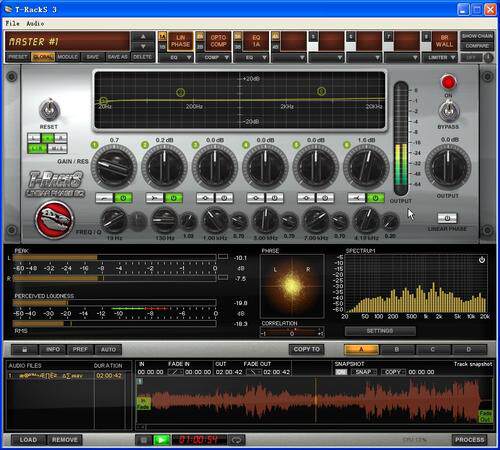Click the OUTPUT gain knob
This screenshot has height=450, width=500.
coord(448,167)
